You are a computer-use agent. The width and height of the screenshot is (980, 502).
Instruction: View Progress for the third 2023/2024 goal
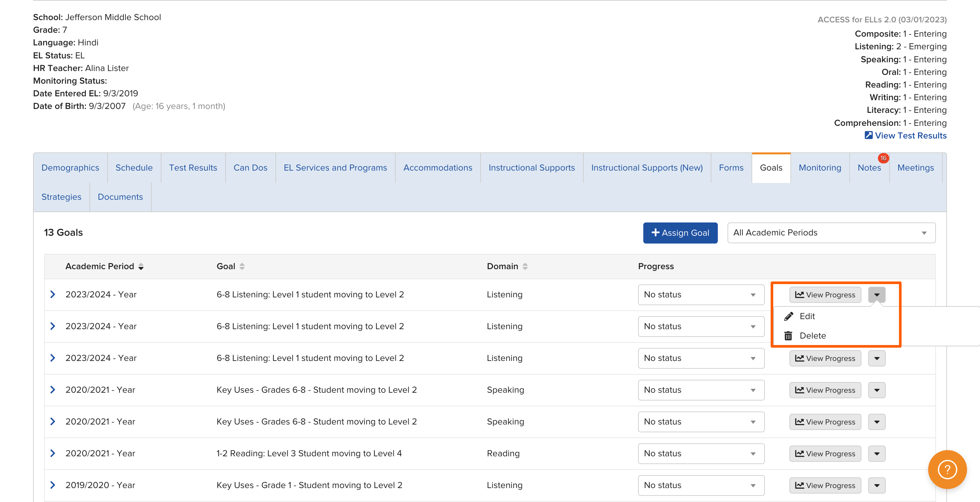click(825, 359)
